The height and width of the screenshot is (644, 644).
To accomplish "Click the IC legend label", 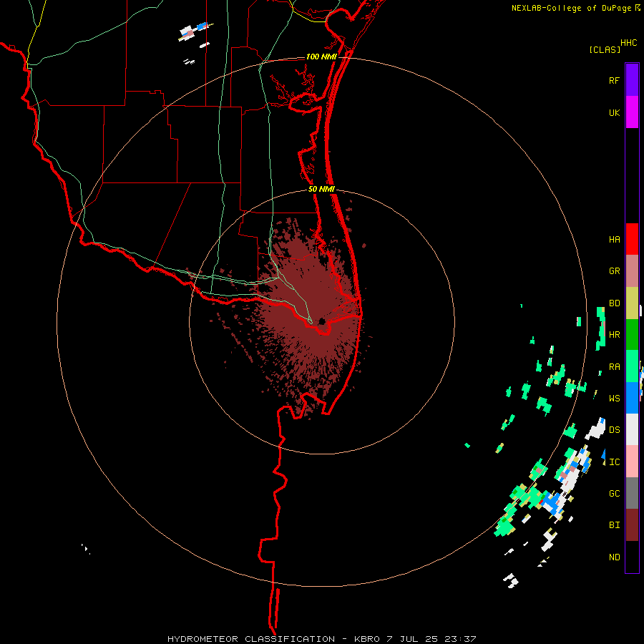I will 614,462.
